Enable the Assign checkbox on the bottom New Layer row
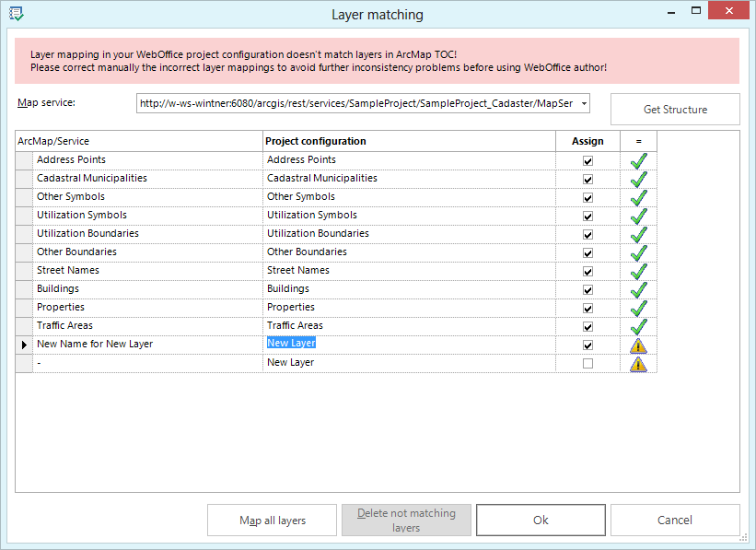The width and height of the screenshot is (756, 550). pyautogui.click(x=587, y=362)
